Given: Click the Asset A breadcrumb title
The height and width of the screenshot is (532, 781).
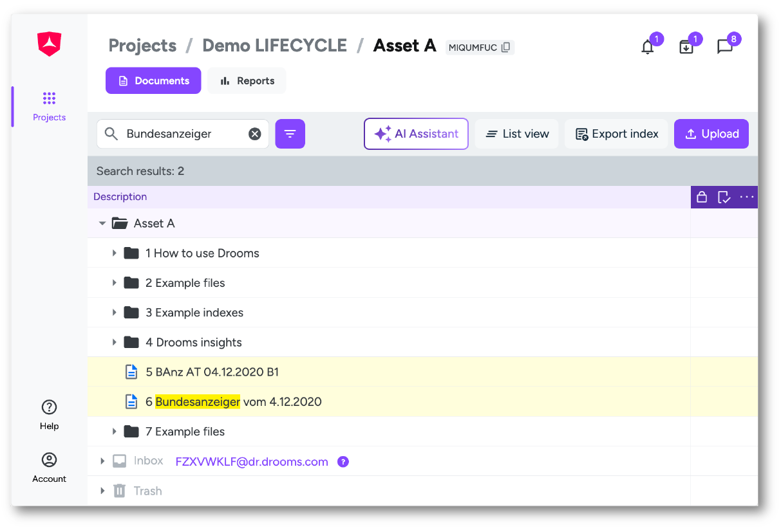Looking at the screenshot, I should [405, 46].
